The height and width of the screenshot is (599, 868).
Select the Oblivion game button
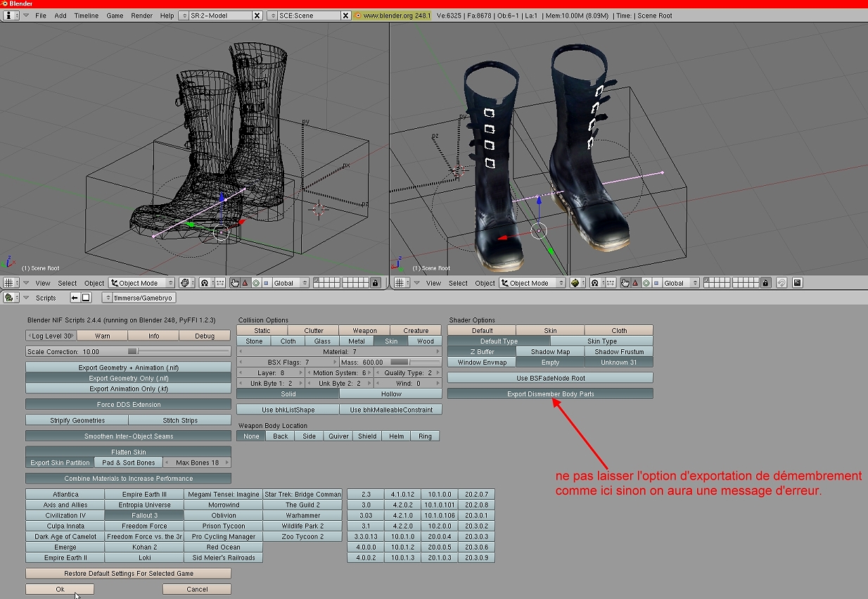coord(224,515)
